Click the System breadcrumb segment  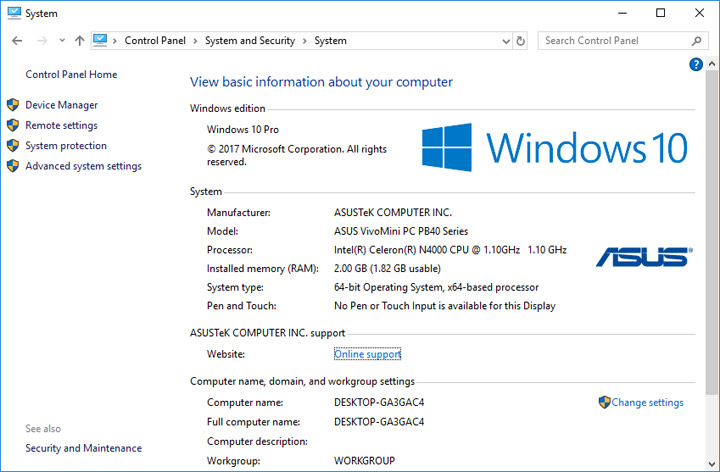click(330, 40)
